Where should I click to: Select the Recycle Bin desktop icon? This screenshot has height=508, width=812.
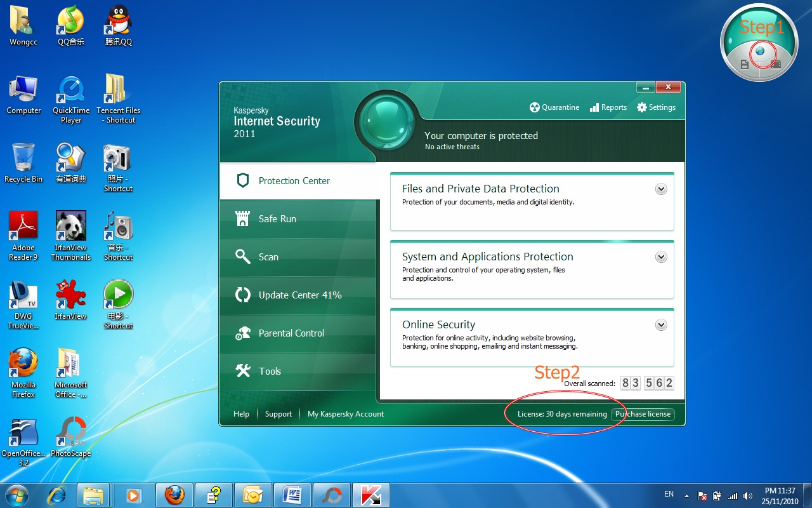pyautogui.click(x=23, y=163)
